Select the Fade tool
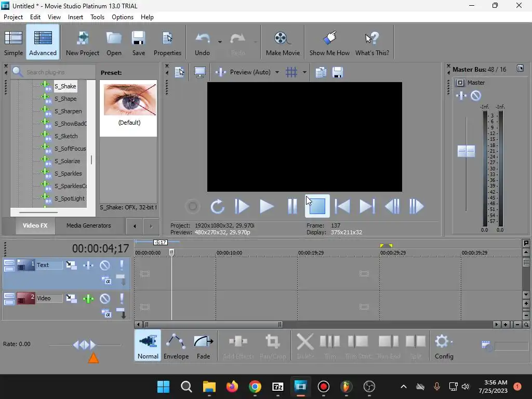This screenshot has width=532, height=399. (203, 345)
